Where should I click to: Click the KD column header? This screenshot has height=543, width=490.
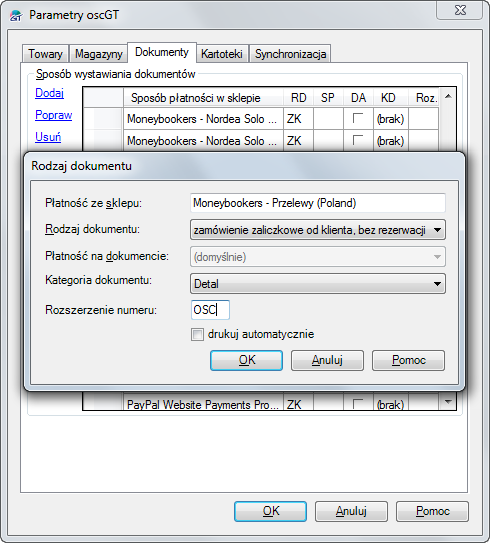tap(391, 98)
